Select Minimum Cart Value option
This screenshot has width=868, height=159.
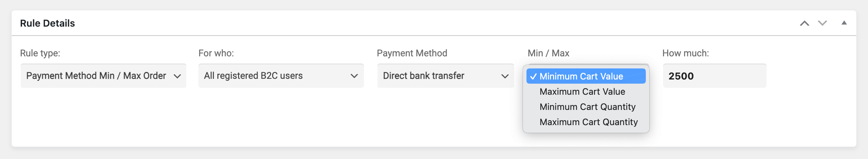tap(586, 76)
